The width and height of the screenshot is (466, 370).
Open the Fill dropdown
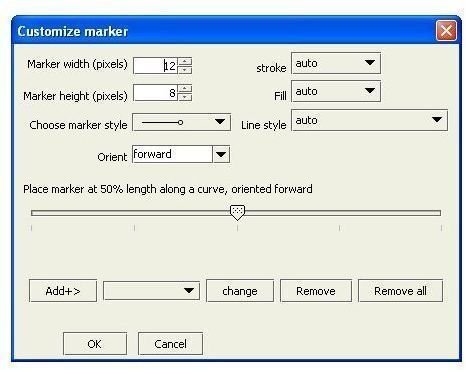click(336, 91)
